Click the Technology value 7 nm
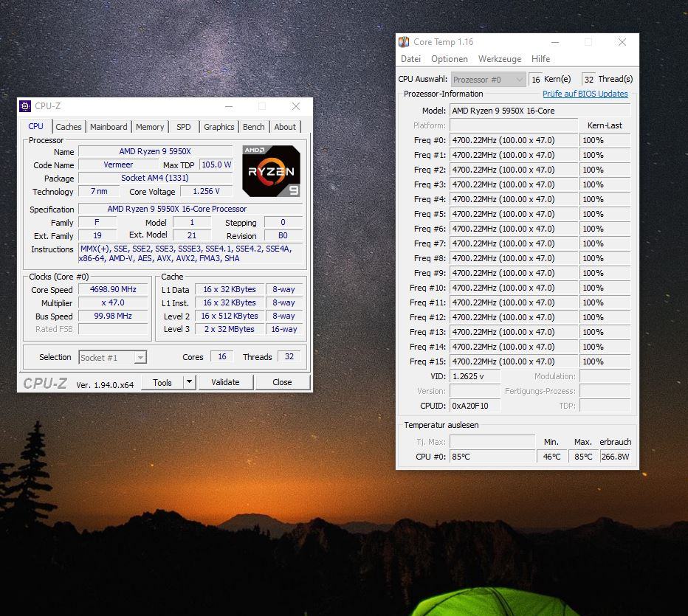Screen dimensions: 688x616 [99, 191]
